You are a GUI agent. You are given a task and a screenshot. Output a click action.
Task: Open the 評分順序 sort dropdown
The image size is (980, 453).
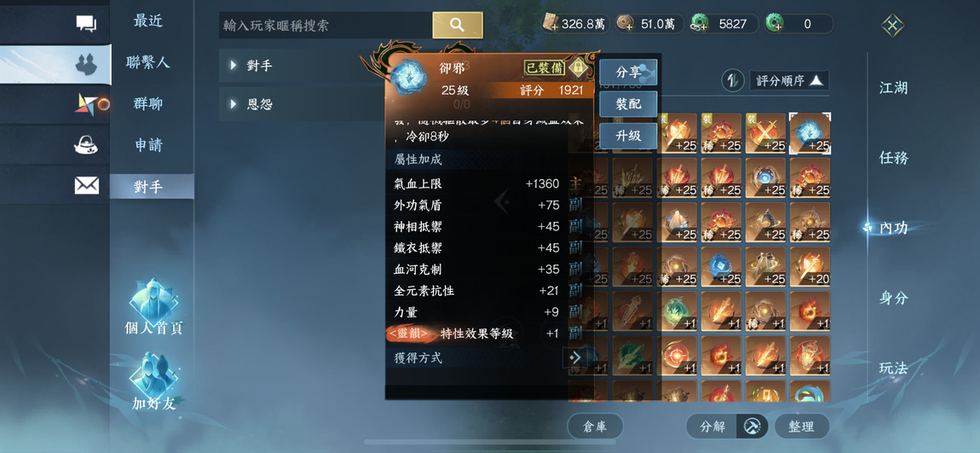click(789, 80)
